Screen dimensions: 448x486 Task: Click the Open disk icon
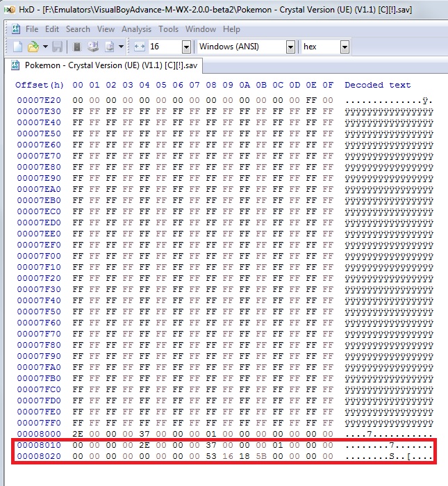click(x=92, y=47)
